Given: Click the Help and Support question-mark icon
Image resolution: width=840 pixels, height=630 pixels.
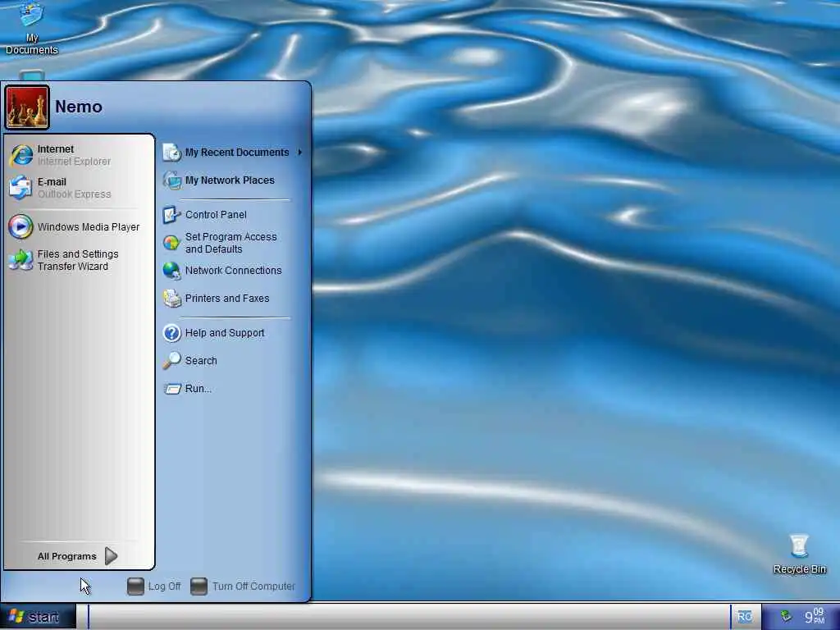Looking at the screenshot, I should 172,333.
